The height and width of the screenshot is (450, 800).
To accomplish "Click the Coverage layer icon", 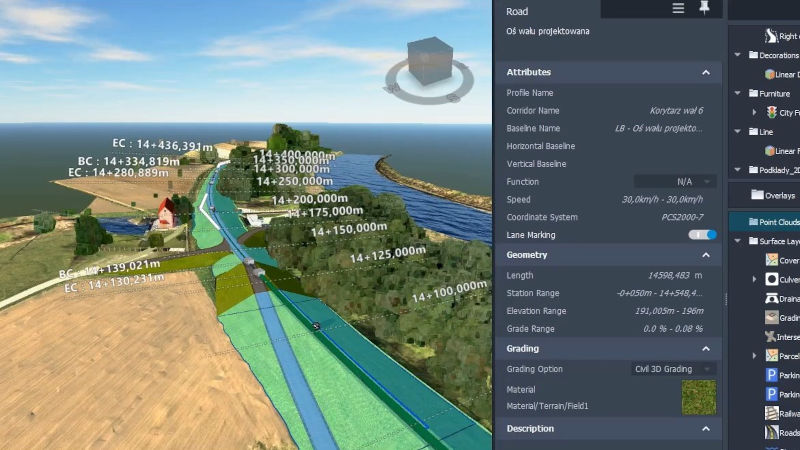I will point(772,260).
